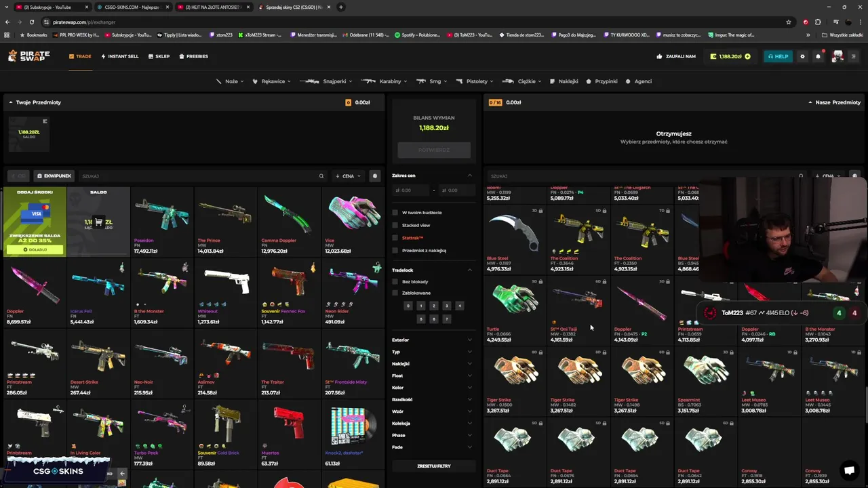Select the Gamma Doppler knife
The image size is (868, 488).
(x=289, y=222)
